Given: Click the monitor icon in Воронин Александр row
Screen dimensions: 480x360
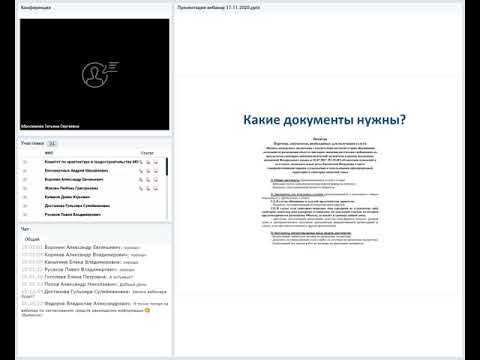Looking at the screenshot, I should [x=156, y=180].
